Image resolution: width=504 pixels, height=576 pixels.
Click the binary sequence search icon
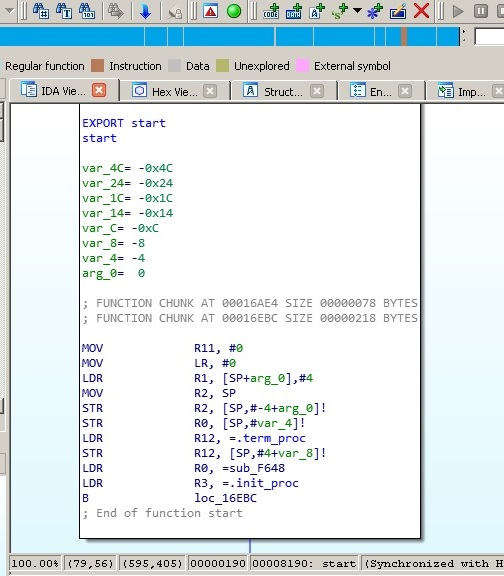tap(87, 11)
